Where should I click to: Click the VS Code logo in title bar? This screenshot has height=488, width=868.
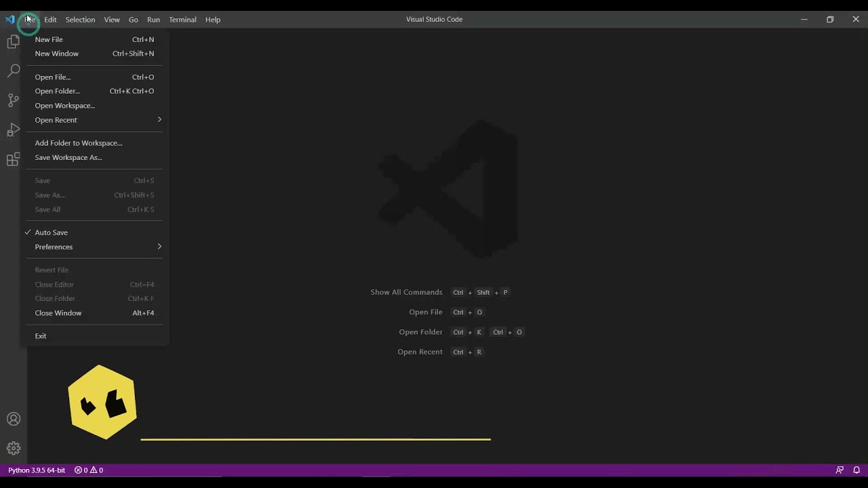[x=9, y=19]
